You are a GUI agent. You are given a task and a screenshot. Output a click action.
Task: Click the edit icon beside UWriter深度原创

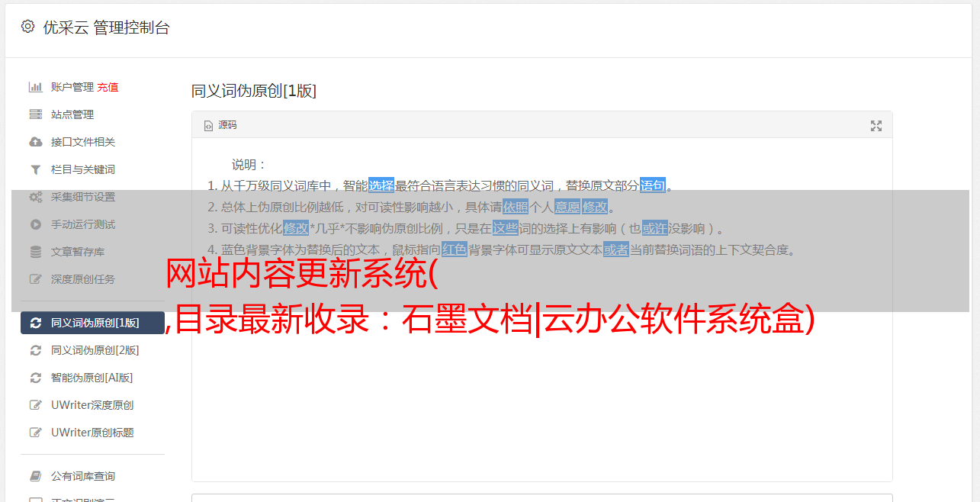point(35,405)
